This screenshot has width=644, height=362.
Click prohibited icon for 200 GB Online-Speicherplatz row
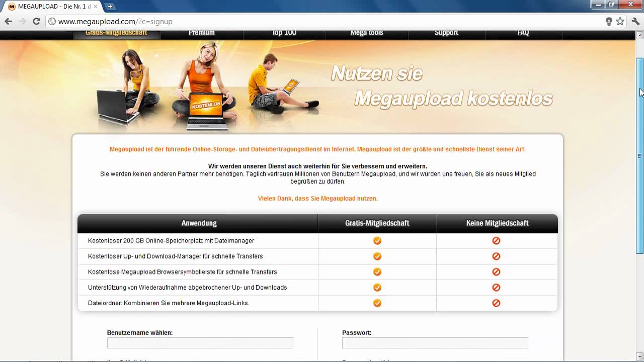click(496, 241)
